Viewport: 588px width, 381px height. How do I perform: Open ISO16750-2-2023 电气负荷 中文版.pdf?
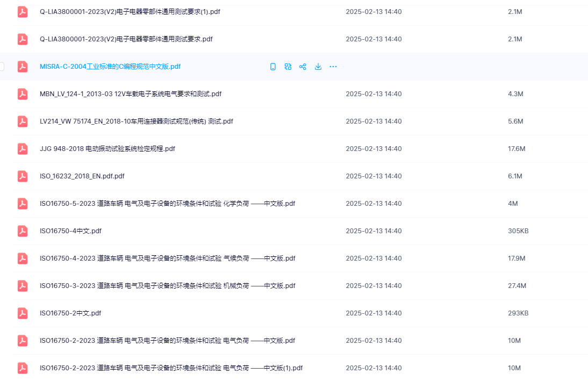(167, 341)
